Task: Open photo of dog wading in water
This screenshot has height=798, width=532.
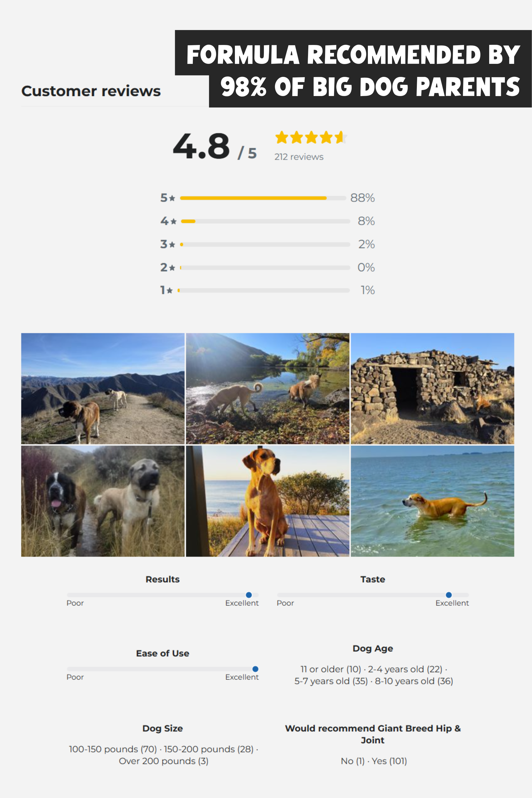Action: pos(433,501)
